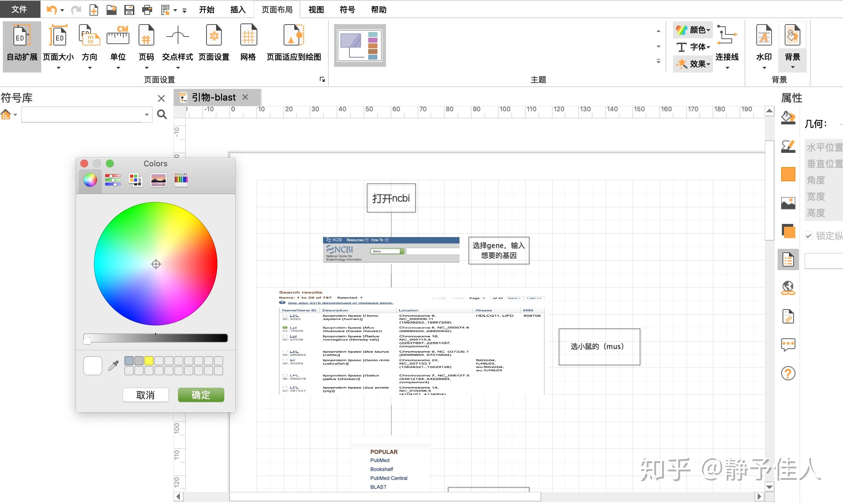843x504 pixels.
Task: Open theme Color (颜色) dropdown
Action: click(x=693, y=30)
